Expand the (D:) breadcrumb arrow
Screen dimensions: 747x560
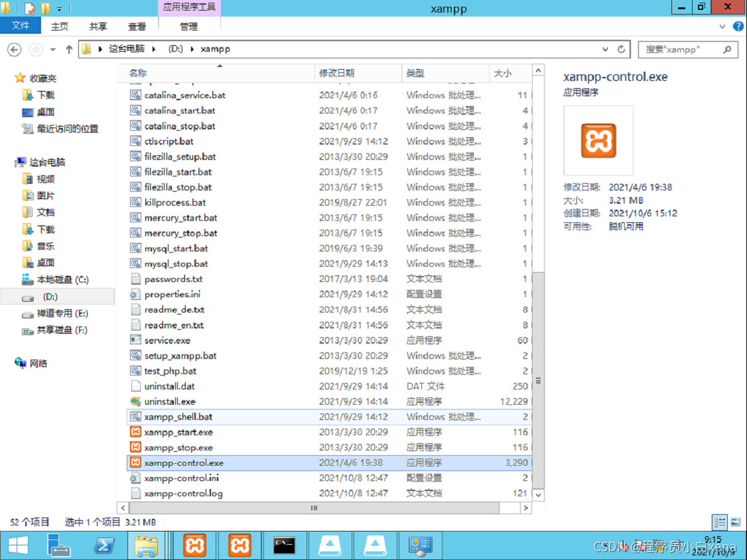pos(192,48)
